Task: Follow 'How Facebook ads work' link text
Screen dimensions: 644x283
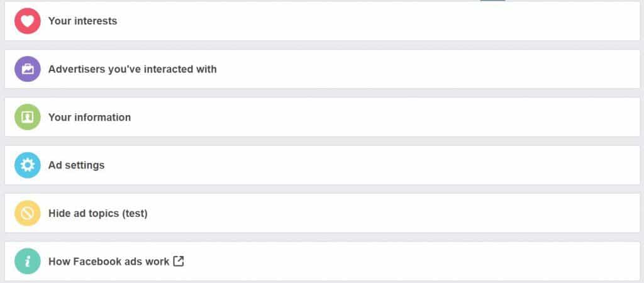Action: (x=109, y=262)
